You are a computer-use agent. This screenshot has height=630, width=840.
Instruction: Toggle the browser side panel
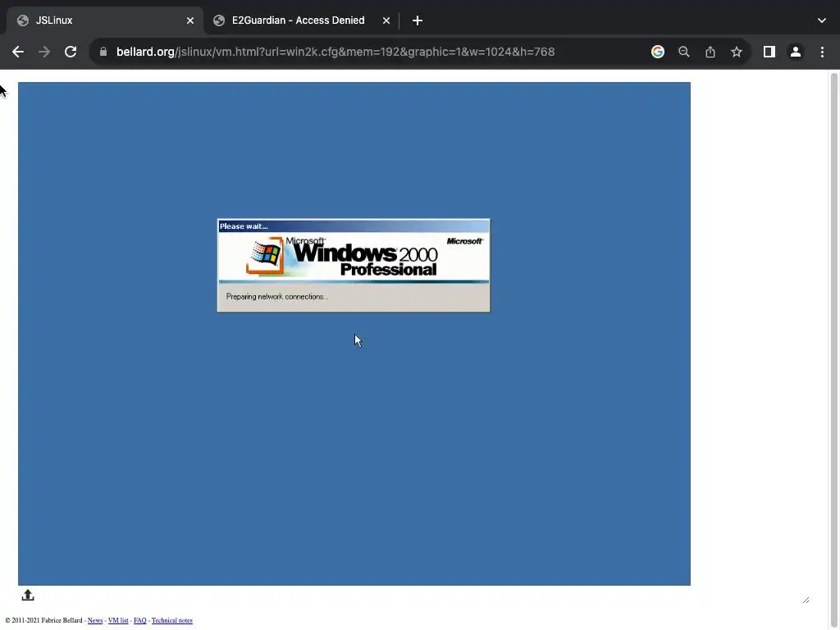click(x=769, y=52)
